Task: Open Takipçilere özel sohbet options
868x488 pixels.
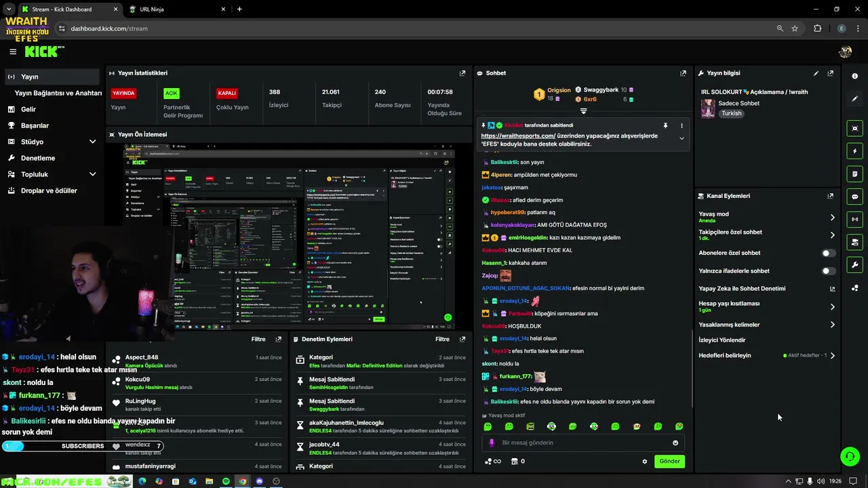Action: coord(767,235)
